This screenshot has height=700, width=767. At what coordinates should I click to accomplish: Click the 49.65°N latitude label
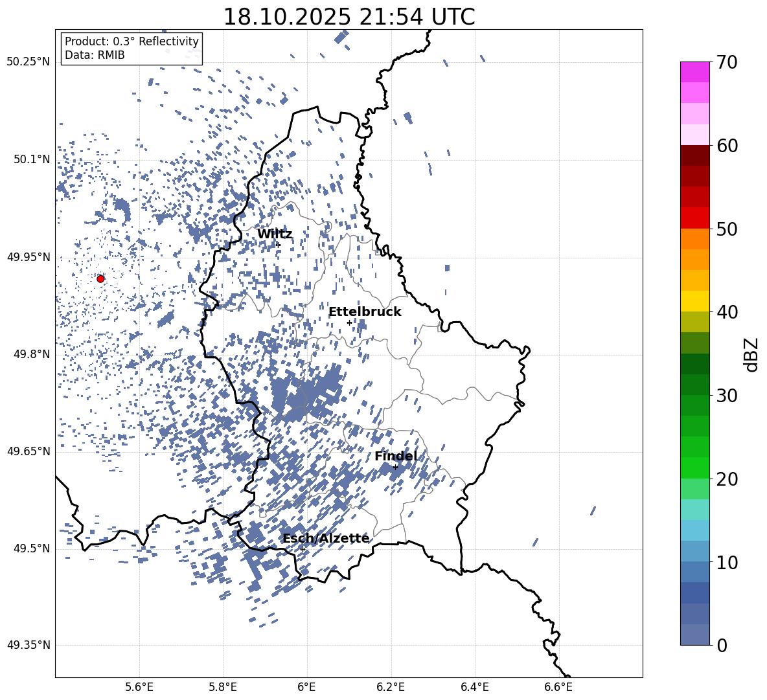tap(29, 451)
